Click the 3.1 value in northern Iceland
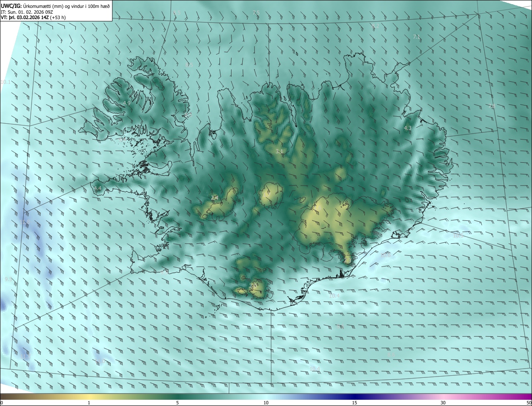Viewport: 532px width, 406px height. [279, 152]
